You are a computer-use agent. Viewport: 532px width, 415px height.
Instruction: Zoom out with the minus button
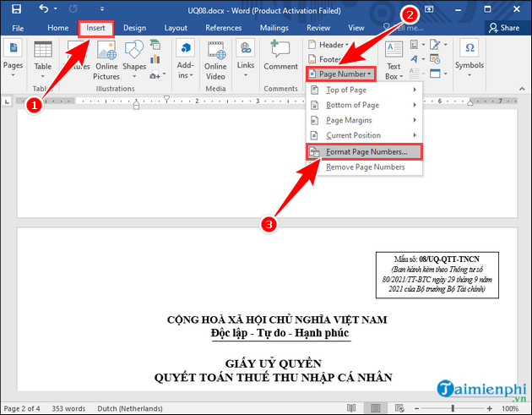416,408
